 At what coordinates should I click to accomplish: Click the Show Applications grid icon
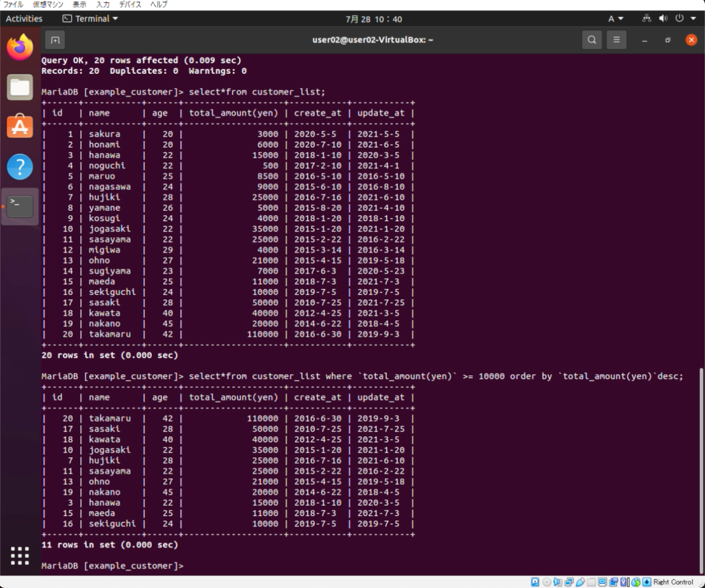[20, 555]
